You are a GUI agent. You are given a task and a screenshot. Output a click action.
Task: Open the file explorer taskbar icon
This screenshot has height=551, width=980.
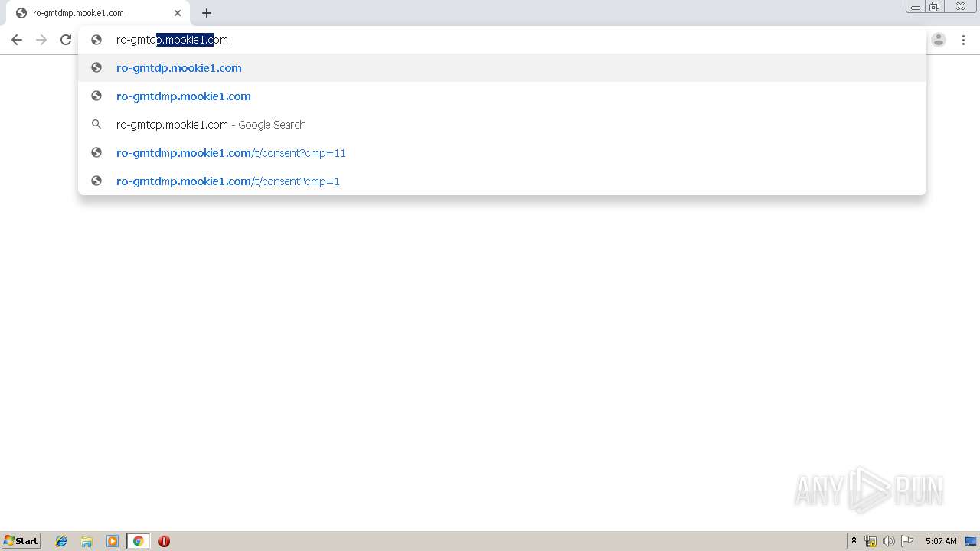pyautogui.click(x=87, y=541)
